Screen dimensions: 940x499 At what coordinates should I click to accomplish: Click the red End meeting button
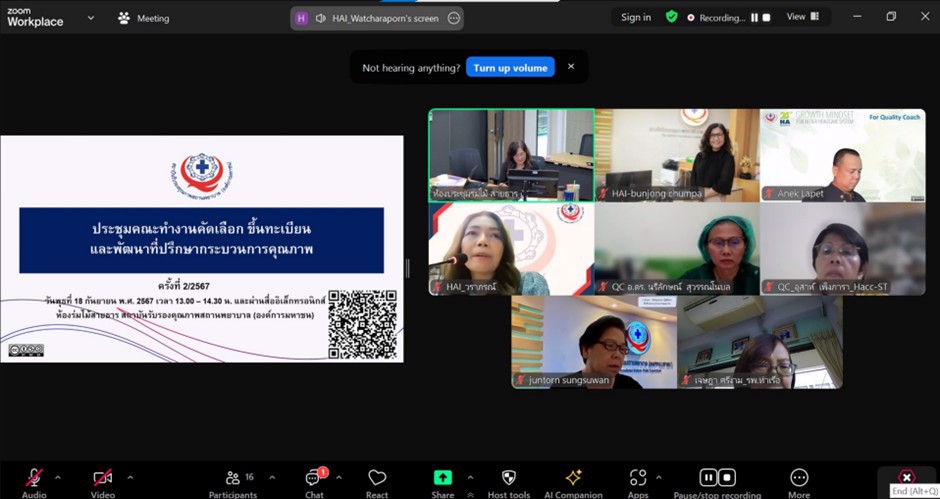coord(907,477)
